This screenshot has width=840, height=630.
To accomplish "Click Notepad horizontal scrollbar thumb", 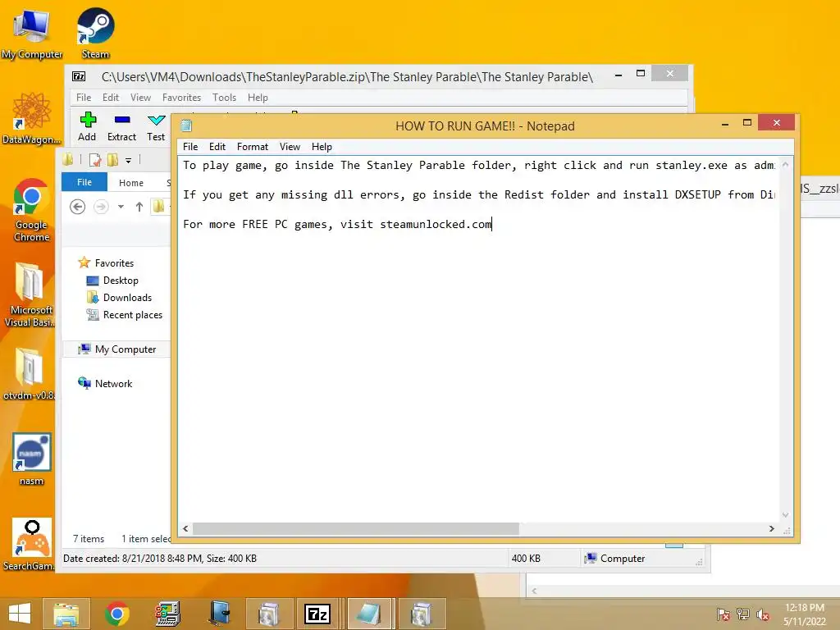I will point(356,529).
